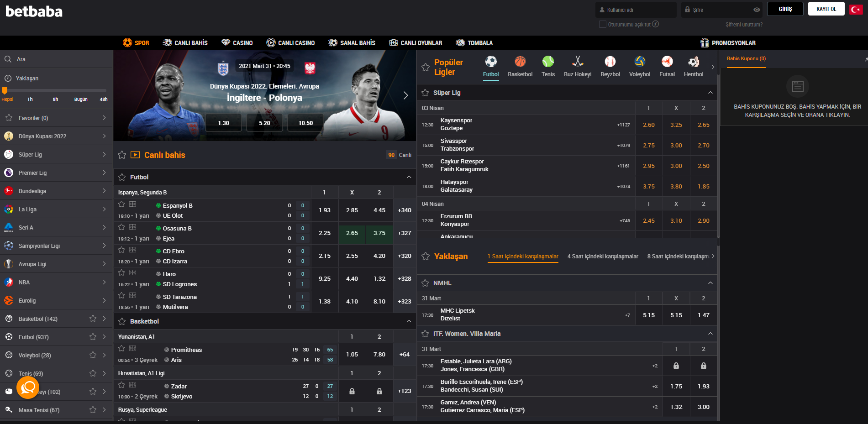Open the PROMOSYONLAR link

pyautogui.click(x=728, y=43)
